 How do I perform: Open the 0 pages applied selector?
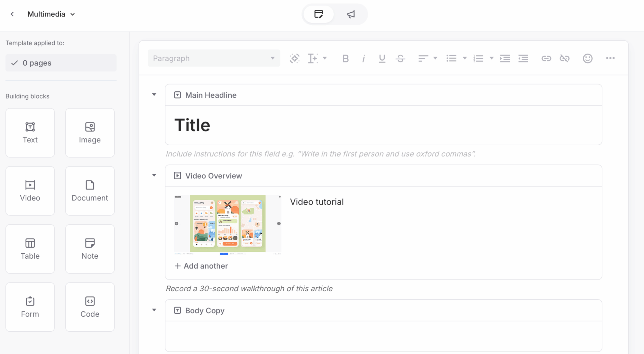[61, 63]
